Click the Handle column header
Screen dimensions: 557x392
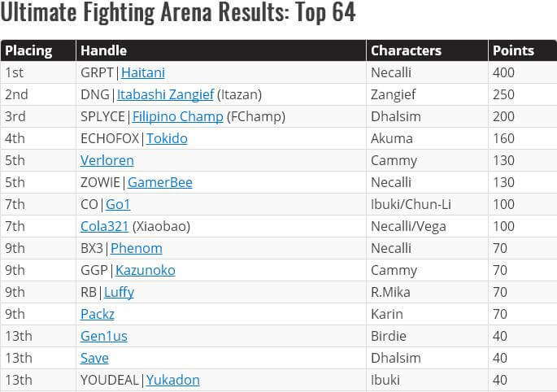tap(103, 50)
